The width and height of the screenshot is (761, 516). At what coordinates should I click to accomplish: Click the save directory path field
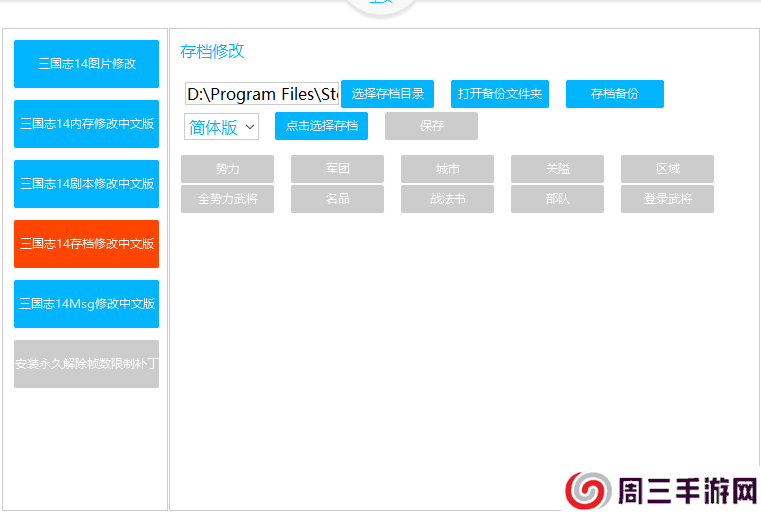(x=262, y=94)
